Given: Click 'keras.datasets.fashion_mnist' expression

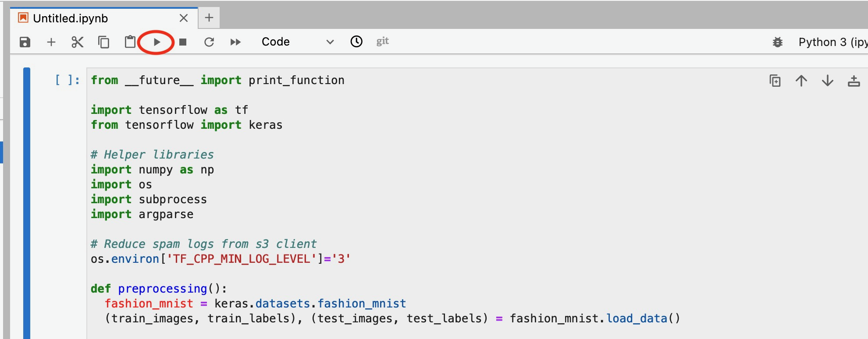Looking at the screenshot, I should [x=310, y=304].
